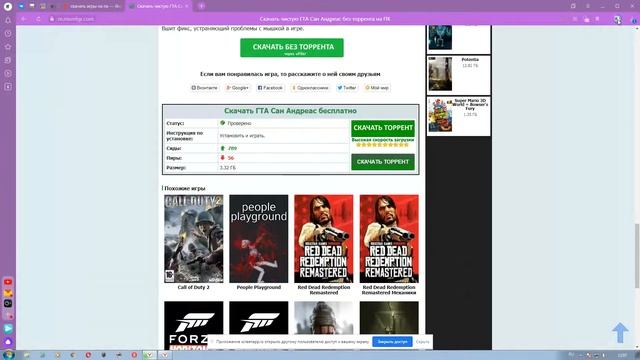Reload the page with the refresh icon
Viewport: 640px width, 360px height.
tap(38, 19)
